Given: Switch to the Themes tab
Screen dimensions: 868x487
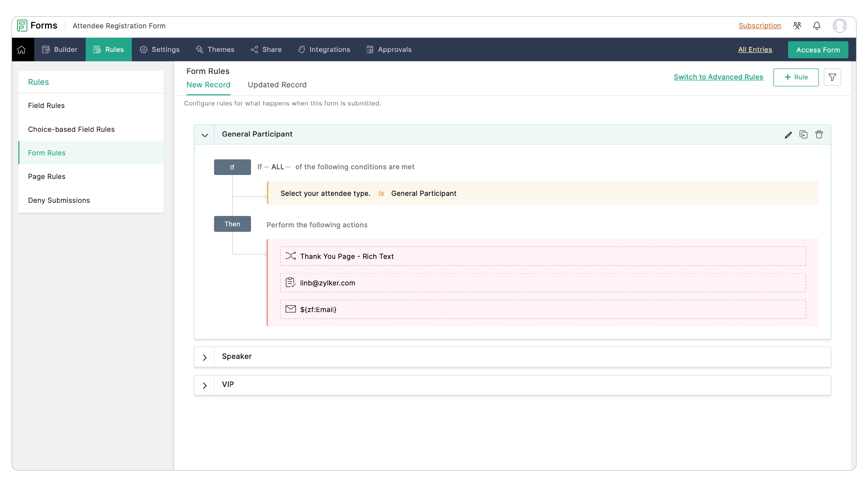Looking at the screenshot, I should pos(215,49).
